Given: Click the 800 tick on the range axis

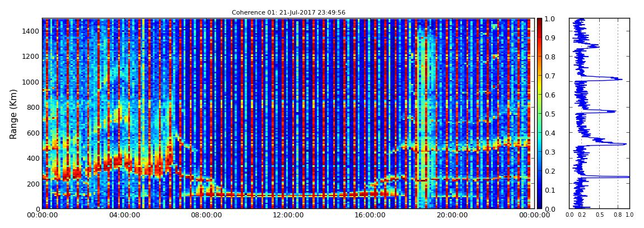Looking at the screenshot, I should tap(33, 108).
